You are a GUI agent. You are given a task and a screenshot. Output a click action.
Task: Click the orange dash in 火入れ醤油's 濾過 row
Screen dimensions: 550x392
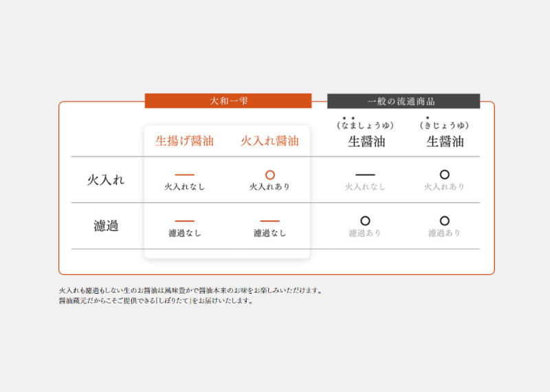tap(269, 221)
